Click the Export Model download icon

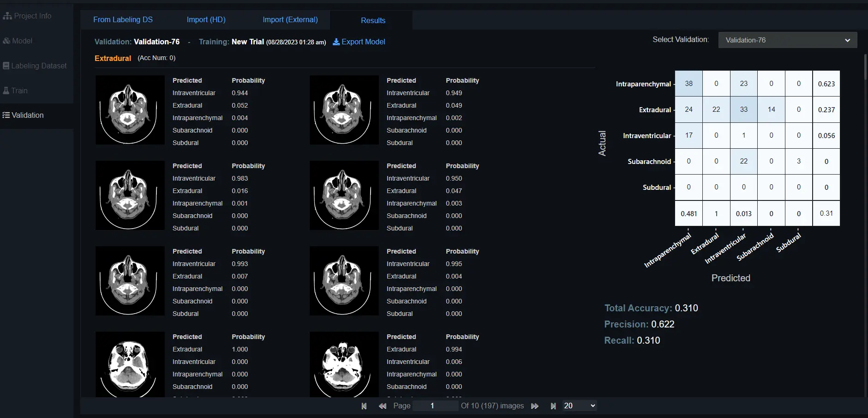336,42
